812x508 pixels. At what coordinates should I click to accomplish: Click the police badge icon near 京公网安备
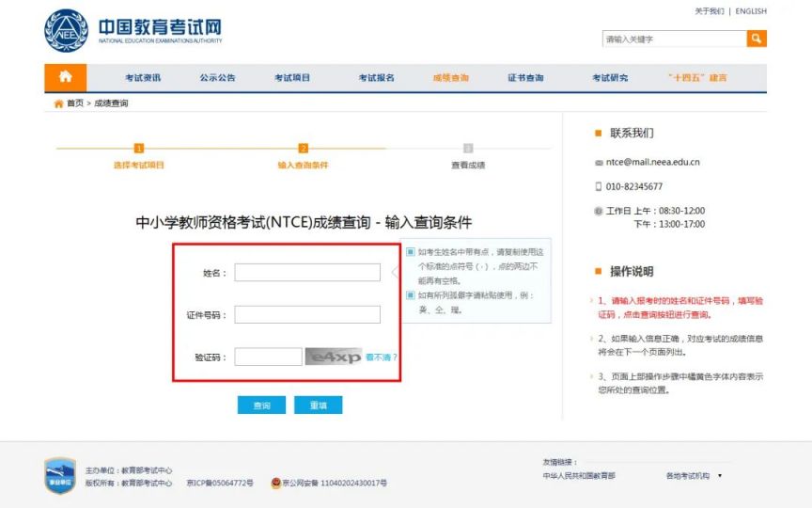(276, 483)
